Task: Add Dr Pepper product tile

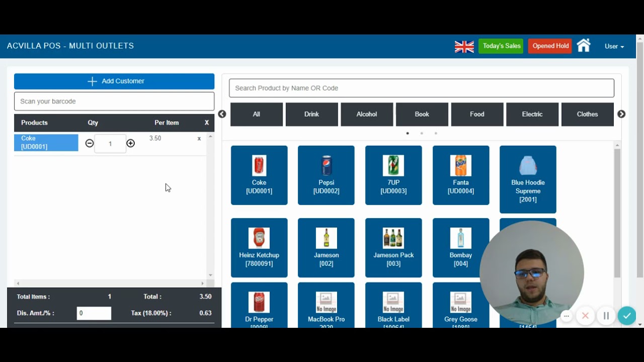Action: click(x=259, y=305)
